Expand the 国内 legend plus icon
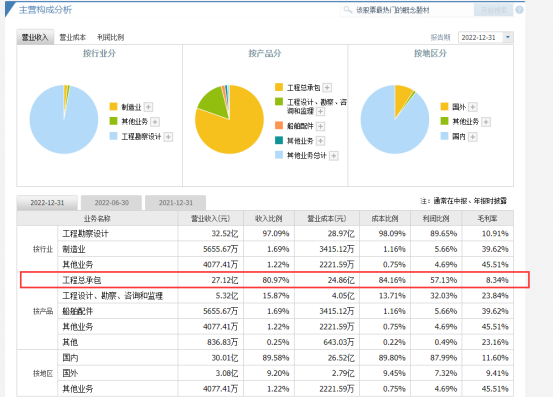Viewport: 554px width, 397px height. pos(472,137)
